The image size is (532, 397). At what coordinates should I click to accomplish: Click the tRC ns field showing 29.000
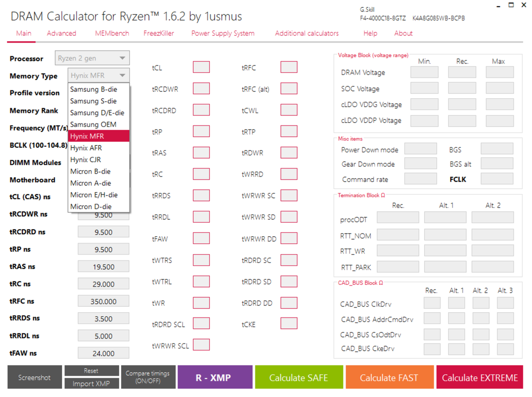(104, 284)
